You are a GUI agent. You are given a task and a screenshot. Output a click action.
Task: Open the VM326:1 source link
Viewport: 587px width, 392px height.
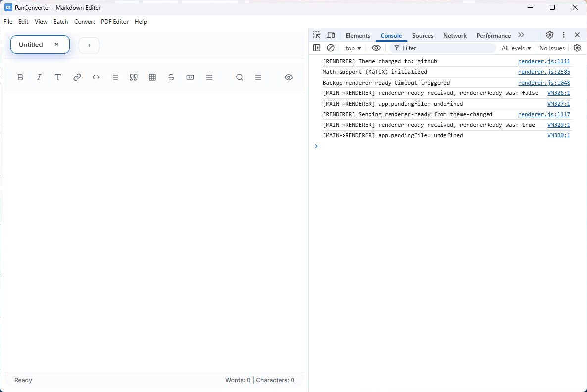[x=559, y=93]
